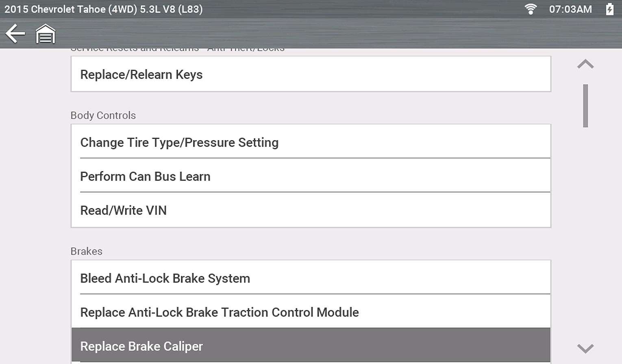Click the clock showing 07:03AM
Screen dimensions: 622x364
pos(571,9)
